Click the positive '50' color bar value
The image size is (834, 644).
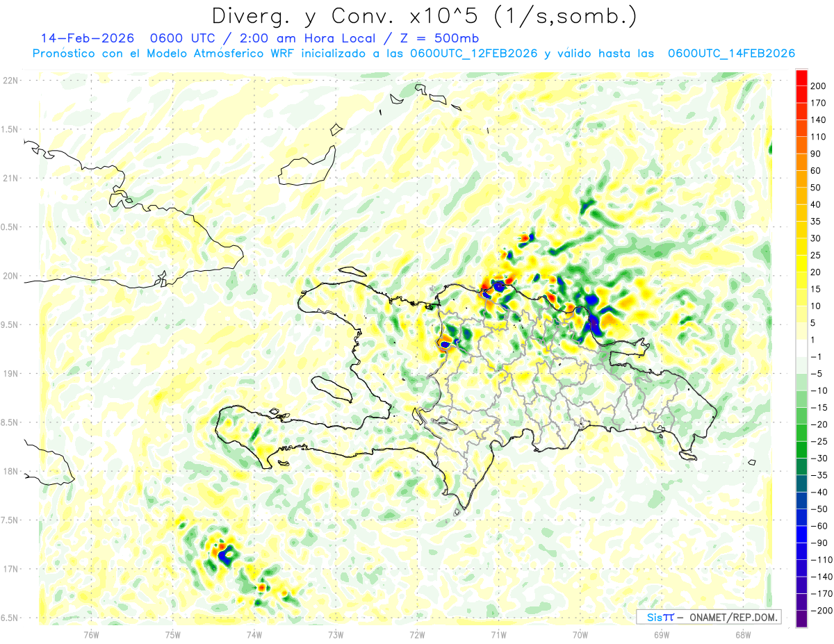[817, 188]
